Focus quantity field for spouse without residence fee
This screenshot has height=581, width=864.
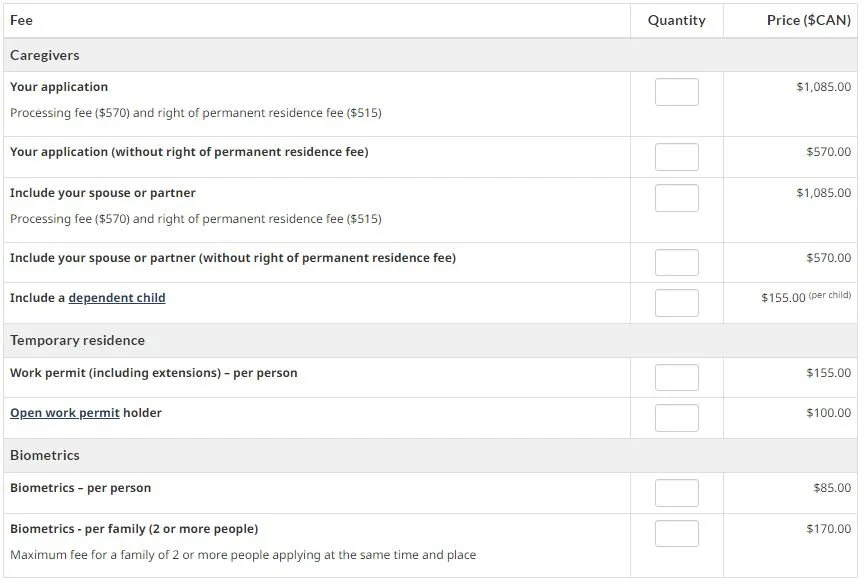coord(676,262)
